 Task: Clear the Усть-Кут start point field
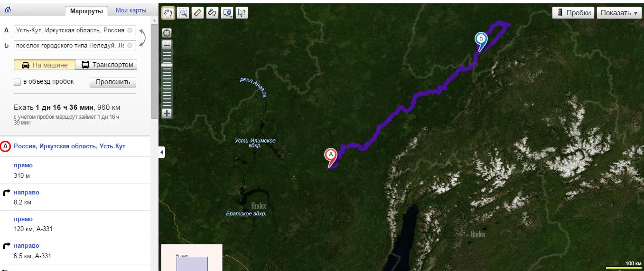coord(130,30)
